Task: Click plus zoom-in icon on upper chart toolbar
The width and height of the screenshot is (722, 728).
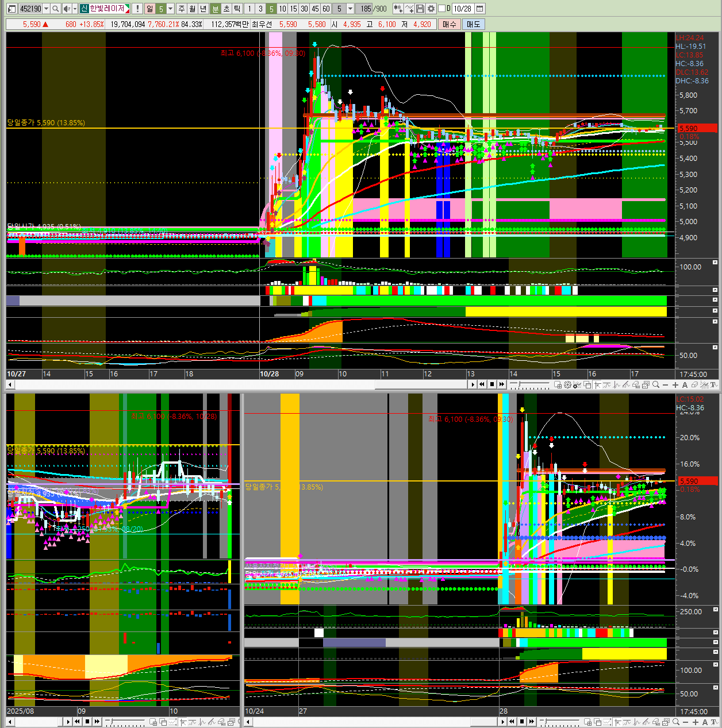Action: click(x=675, y=385)
